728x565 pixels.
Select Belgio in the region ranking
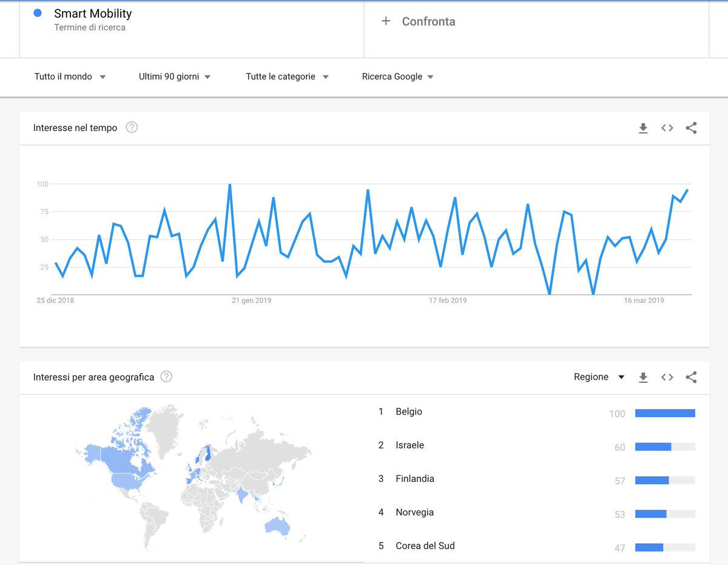point(409,411)
